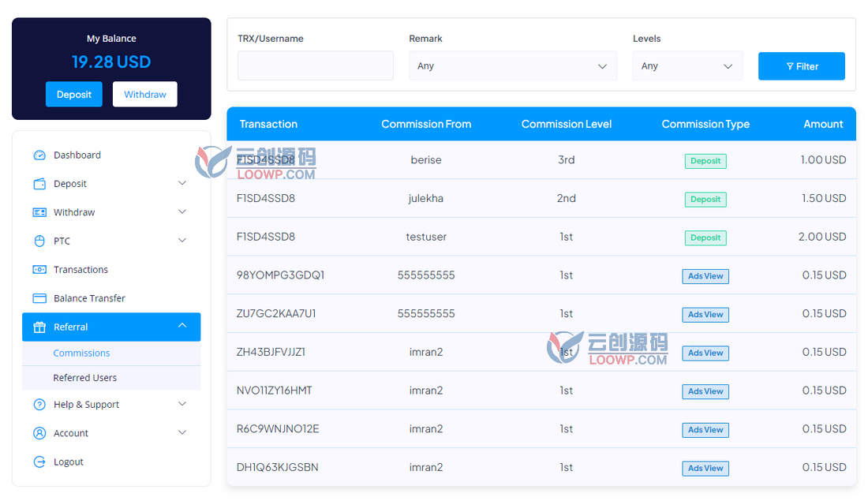This screenshot has width=868, height=501.
Task: Click the 2nd commission level cell
Action: [567, 198]
